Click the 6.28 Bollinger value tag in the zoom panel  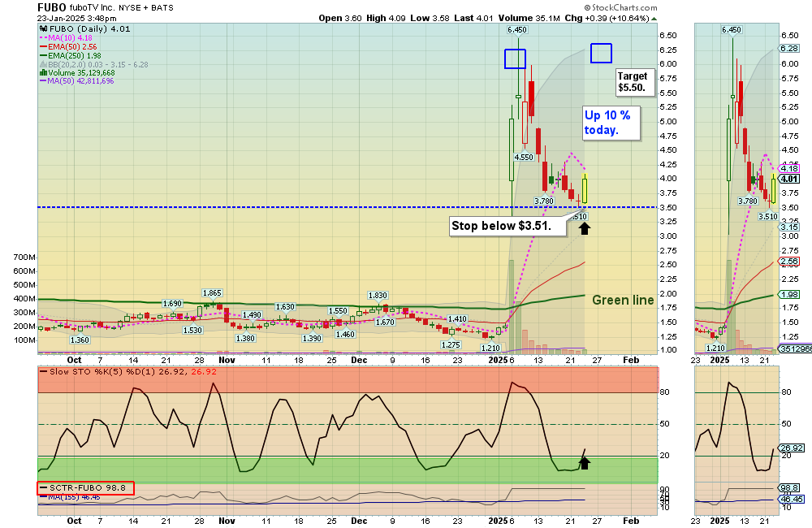point(789,48)
